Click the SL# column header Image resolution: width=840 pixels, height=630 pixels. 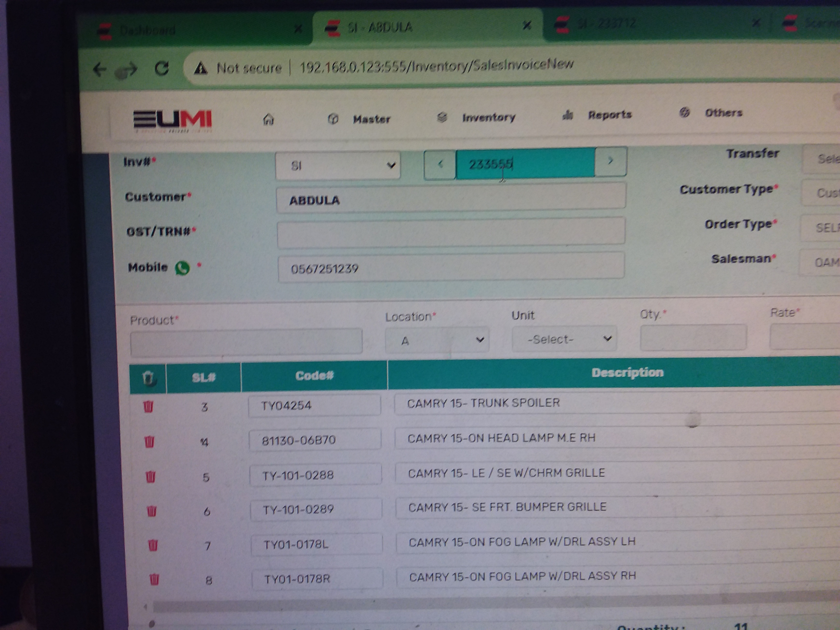204,378
